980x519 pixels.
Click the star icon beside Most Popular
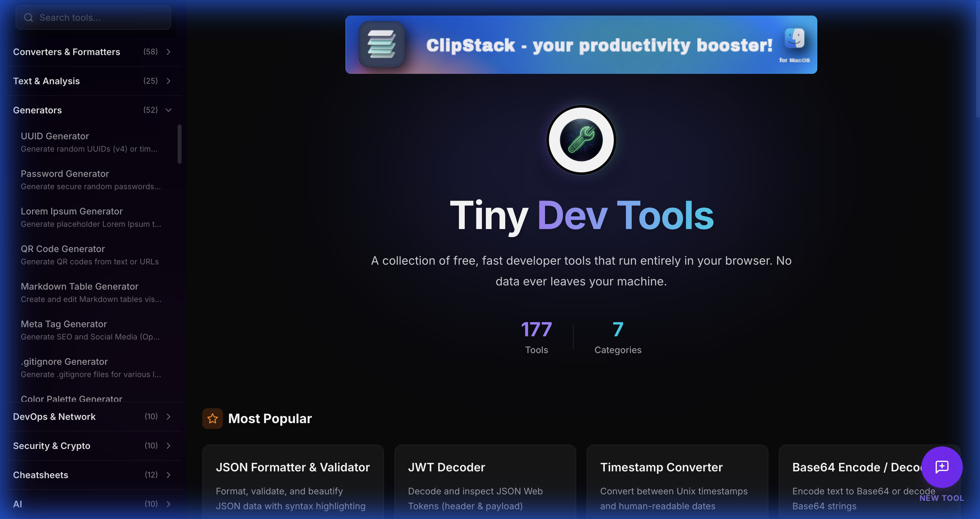(212, 418)
